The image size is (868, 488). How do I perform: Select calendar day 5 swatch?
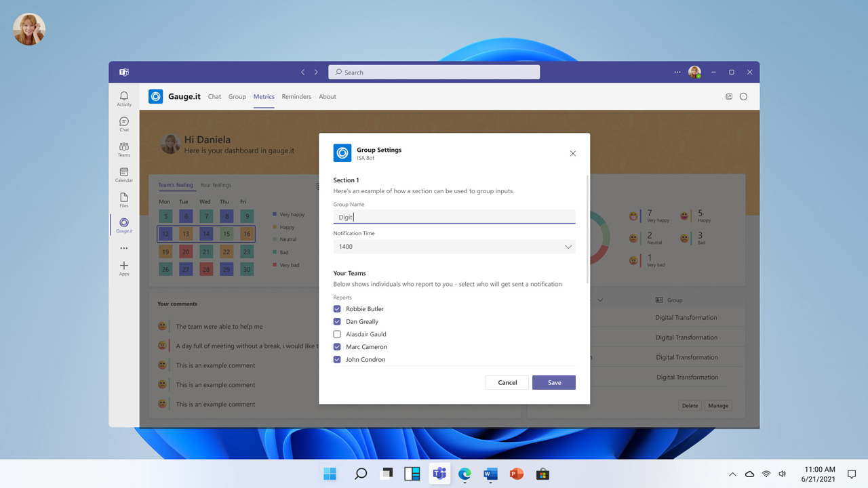click(x=165, y=216)
